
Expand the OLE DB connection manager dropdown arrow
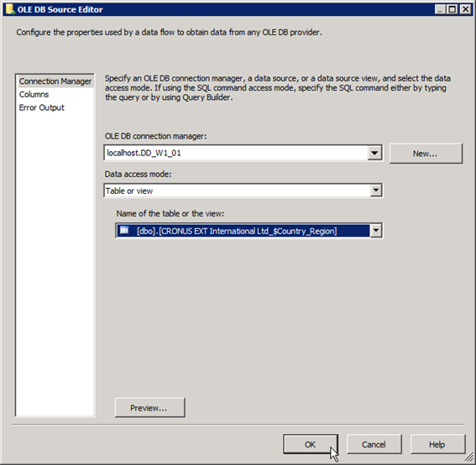[374, 153]
